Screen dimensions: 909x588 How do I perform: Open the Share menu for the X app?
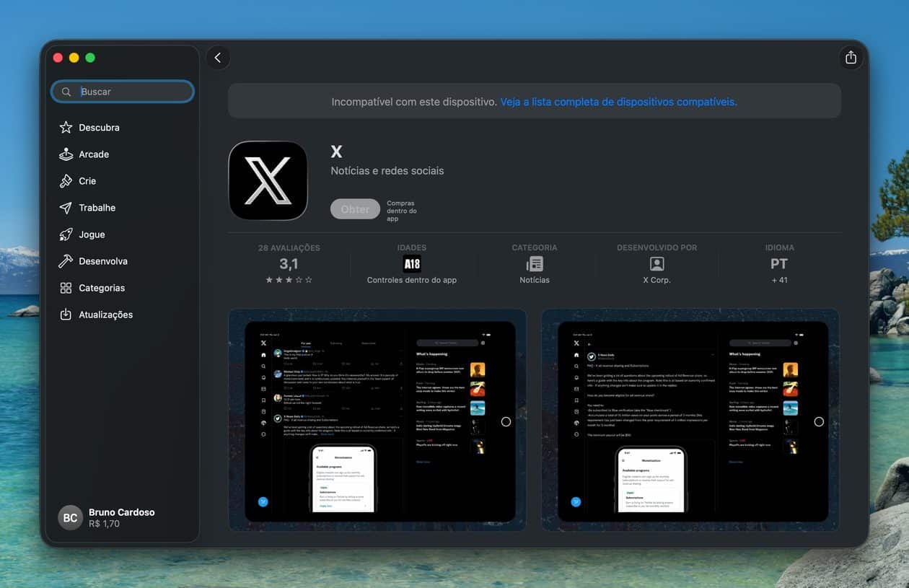(x=851, y=57)
